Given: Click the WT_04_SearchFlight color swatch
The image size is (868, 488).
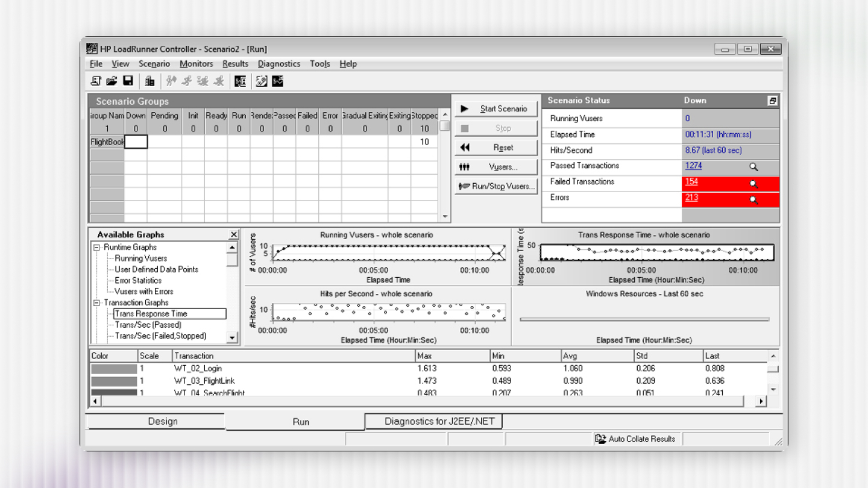Looking at the screenshot, I should click(x=114, y=393).
